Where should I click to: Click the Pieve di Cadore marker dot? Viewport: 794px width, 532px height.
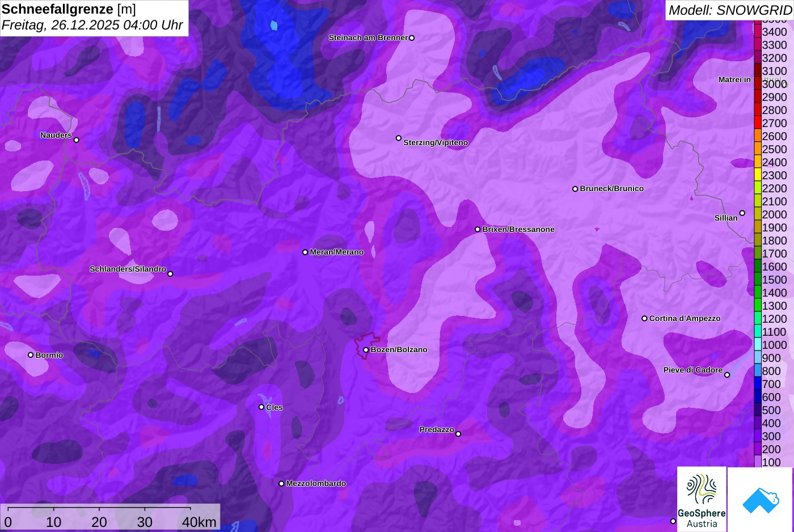(x=727, y=375)
